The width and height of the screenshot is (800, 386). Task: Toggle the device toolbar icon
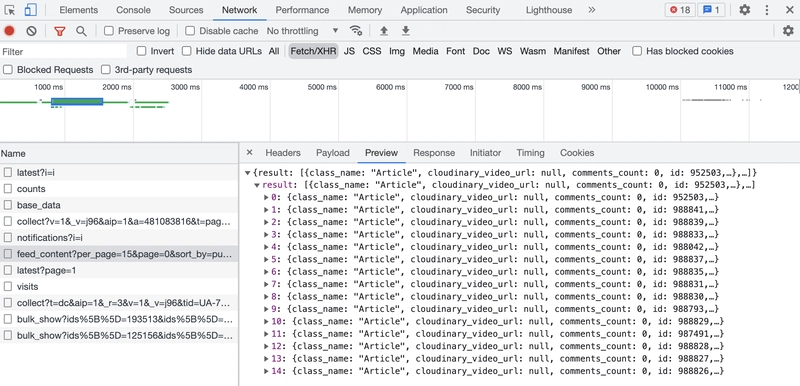(31, 10)
